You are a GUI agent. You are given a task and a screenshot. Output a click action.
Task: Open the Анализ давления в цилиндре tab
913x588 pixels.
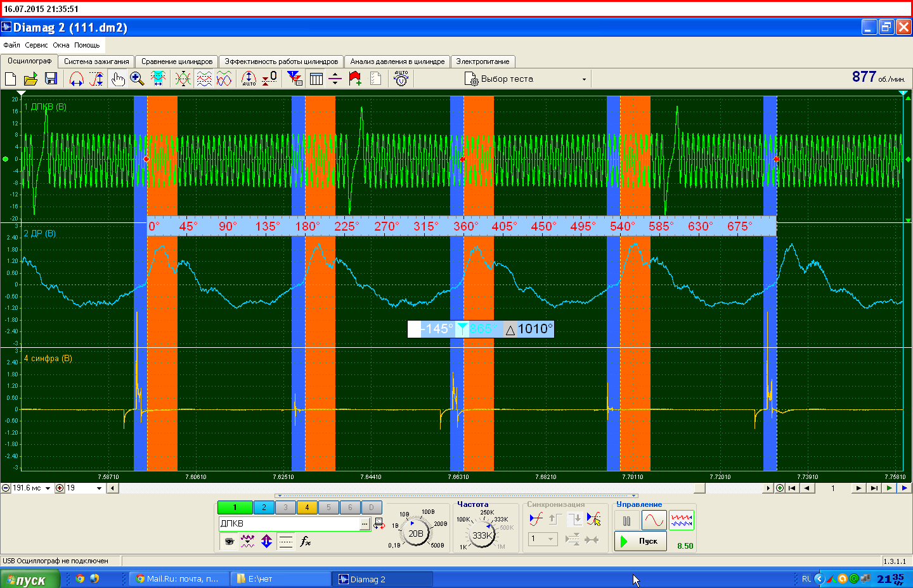click(398, 61)
